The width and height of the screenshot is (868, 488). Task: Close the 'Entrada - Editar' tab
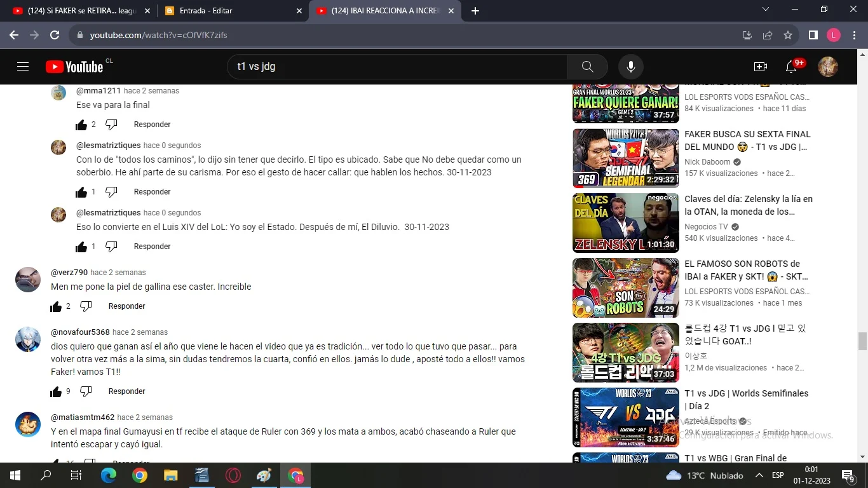299,11
